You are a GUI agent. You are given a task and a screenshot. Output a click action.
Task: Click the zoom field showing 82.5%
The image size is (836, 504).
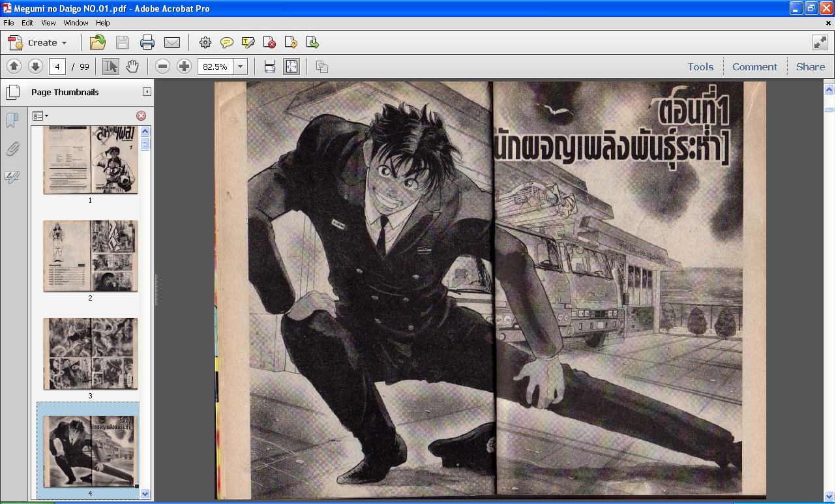coord(215,67)
